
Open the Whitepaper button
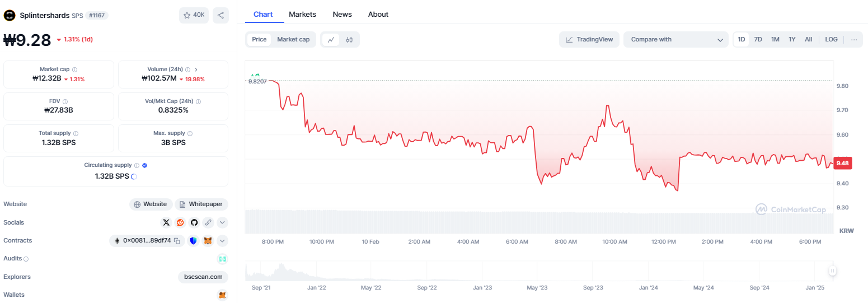click(x=201, y=204)
